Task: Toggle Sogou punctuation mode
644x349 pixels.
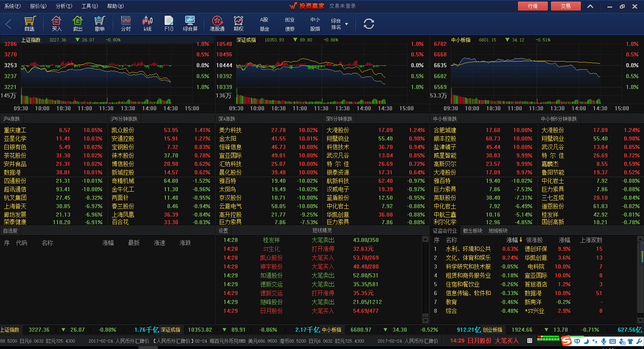Action: pyautogui.click(x=595, y=341)
